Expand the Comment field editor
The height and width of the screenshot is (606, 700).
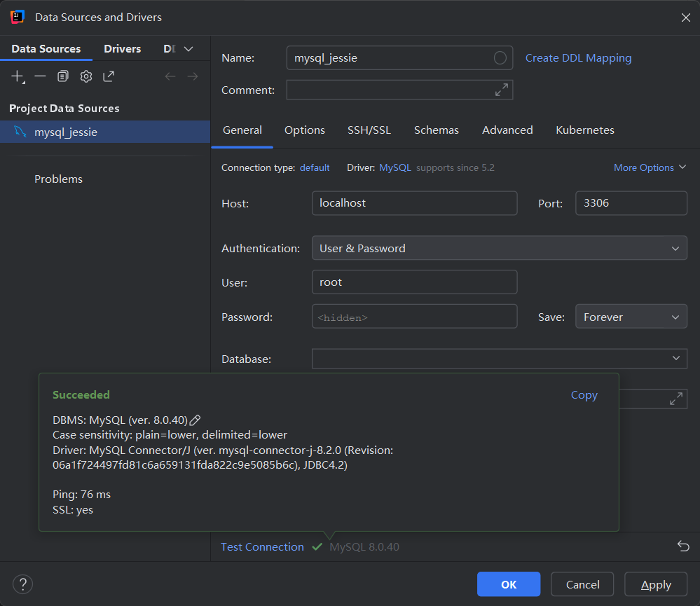coord(501,90)
